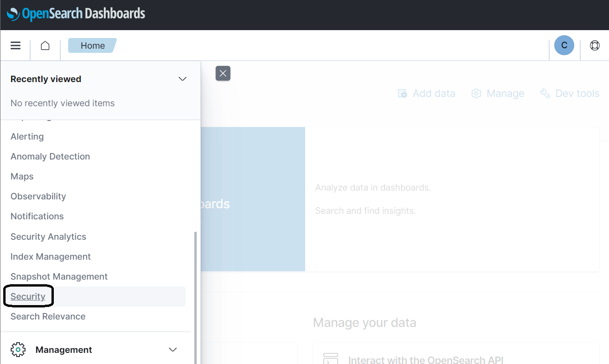Select the Security link

coord(28,296)
